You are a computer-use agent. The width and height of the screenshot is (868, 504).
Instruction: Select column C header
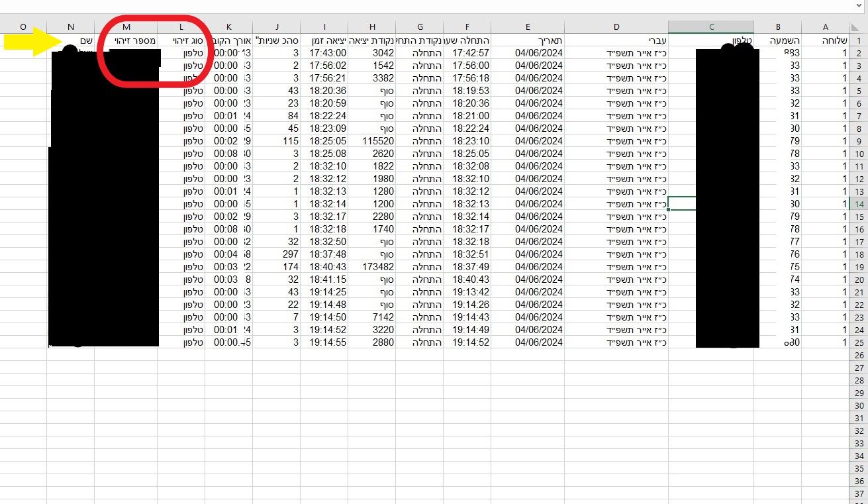(x=711, y=26)
